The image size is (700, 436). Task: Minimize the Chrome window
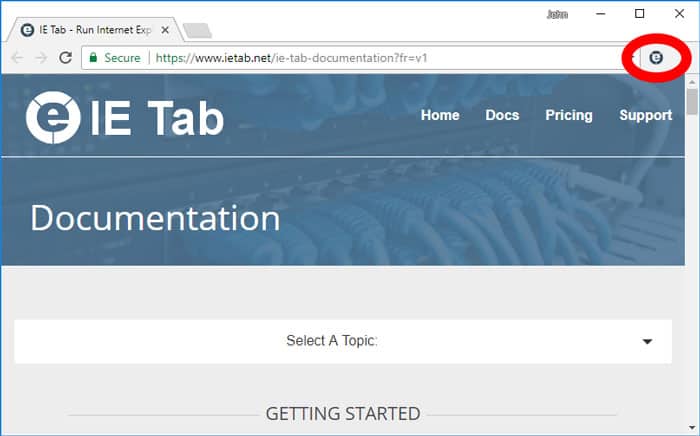[x=602, y=14]
